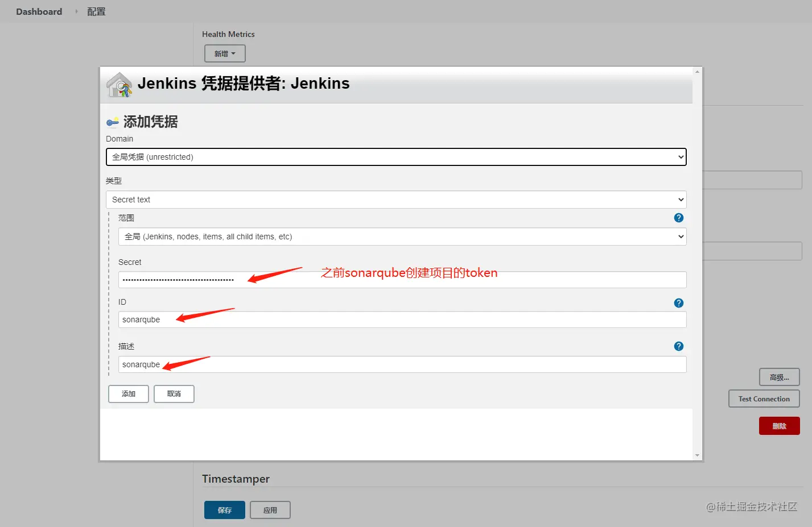Image resolution: width=812 pixels, height=527 pixels.
Task: Open help for the 范围 field
Action: coord(678,218)
